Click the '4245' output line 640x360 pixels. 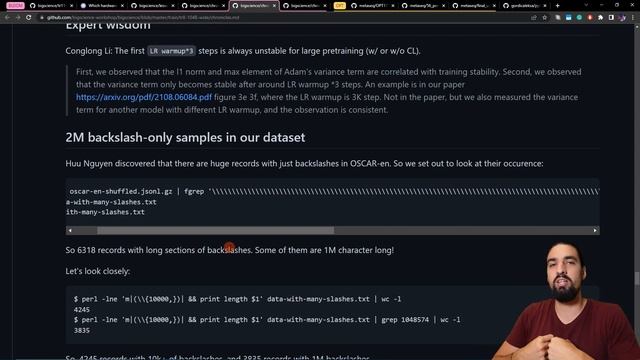tap(82, 310)
